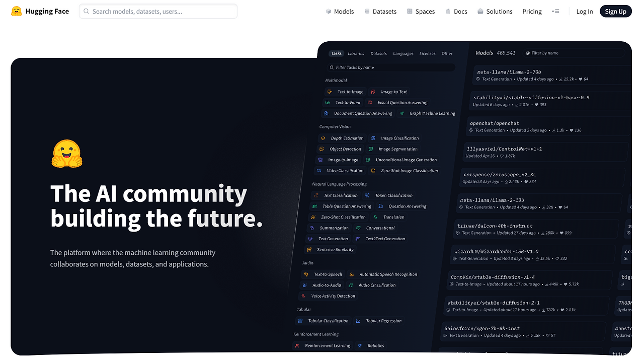The width and height of the screenshot is (644, 360).
Task: Click the Datasets icon in the navbar
Action: point(367,11)
